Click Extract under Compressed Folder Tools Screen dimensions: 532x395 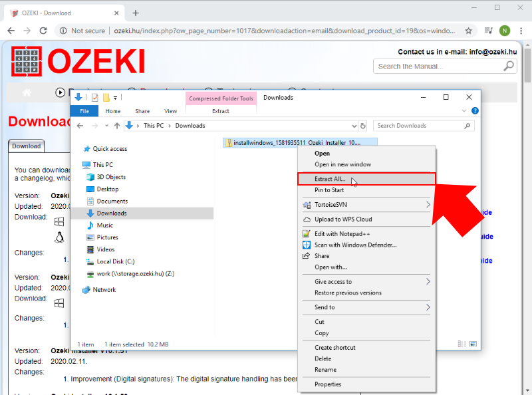tap(220, 111)
